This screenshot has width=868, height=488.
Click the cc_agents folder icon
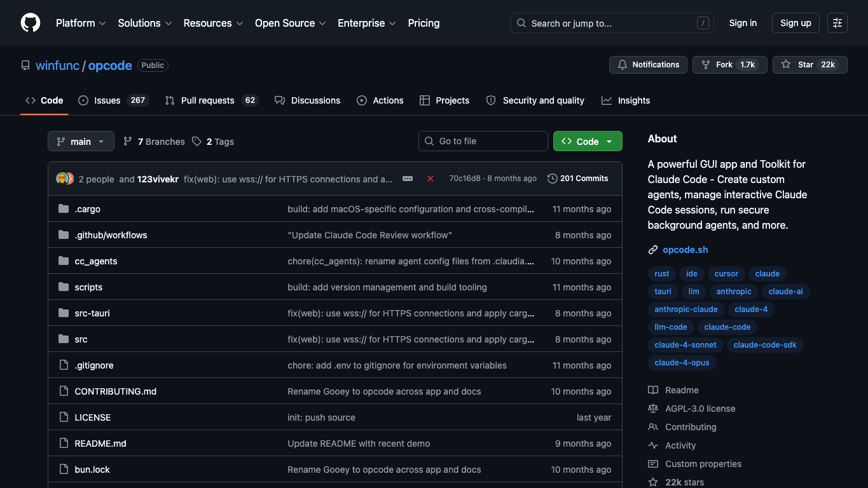[x=64, y=261]
